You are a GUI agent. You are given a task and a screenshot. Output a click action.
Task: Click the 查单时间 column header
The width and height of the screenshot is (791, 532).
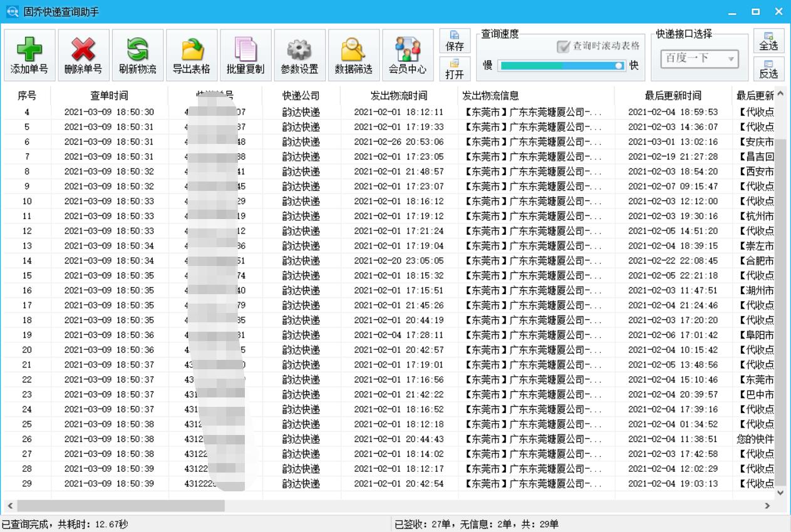click(110, 95)
